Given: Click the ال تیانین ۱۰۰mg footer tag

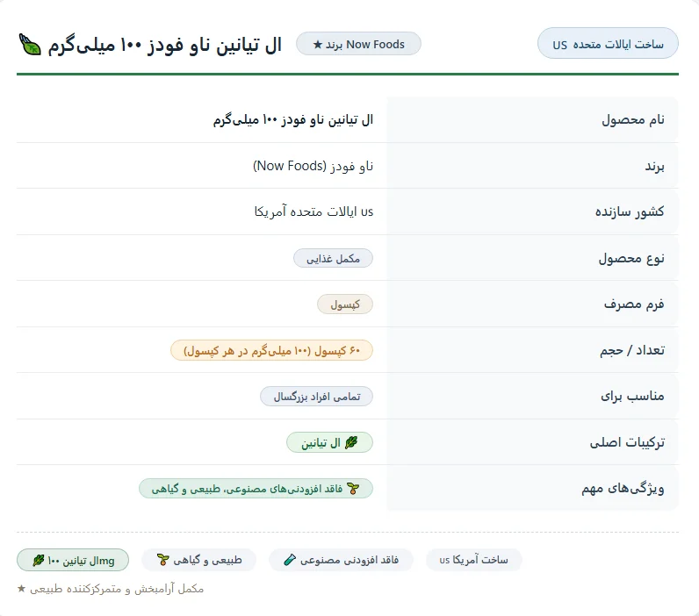Looking at the screenshot, I should click(73, 560).
